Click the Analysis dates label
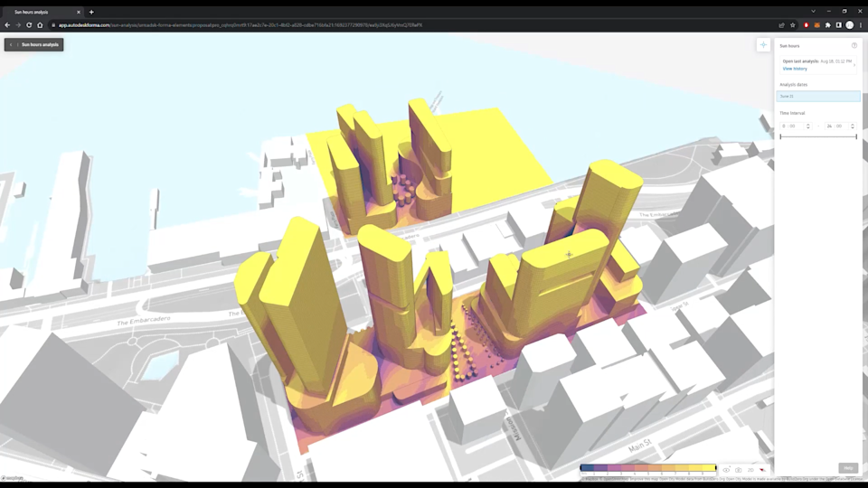Screen dimensions: 868x488 (793, 85)
